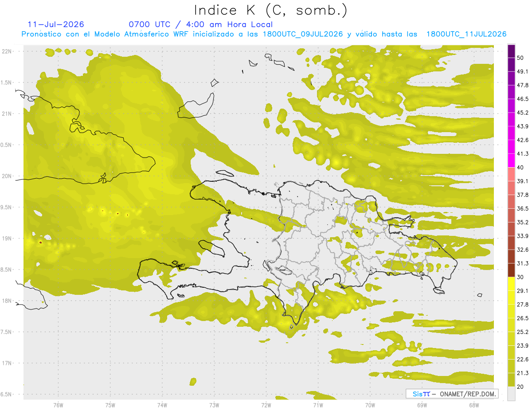The image size is (532, 411).
Task: Click the colorbar label '29.1'
Action: [x=523, y=290]
